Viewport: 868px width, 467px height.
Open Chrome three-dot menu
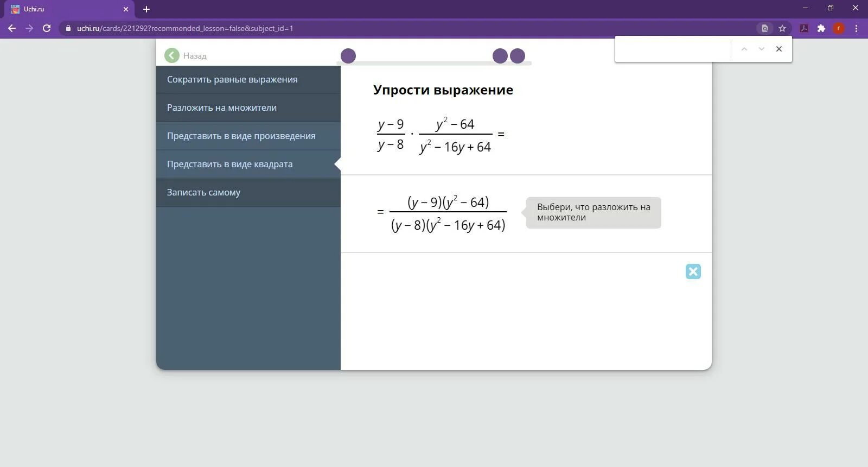click(x=857, y=28)
